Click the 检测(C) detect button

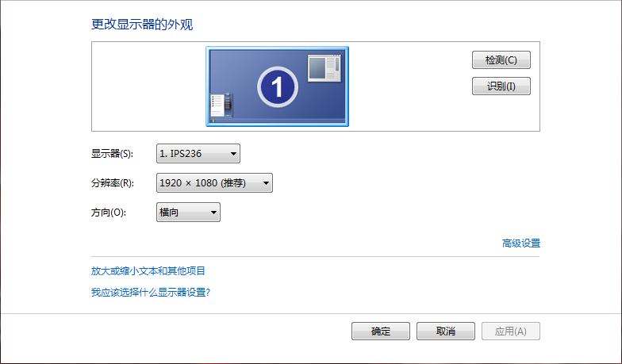501,60
